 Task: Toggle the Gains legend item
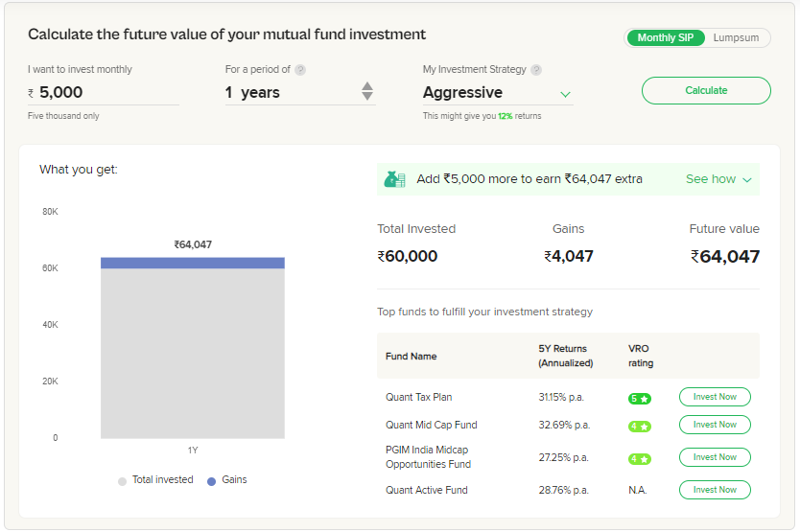pyautogui.click(x=227, y=480)
